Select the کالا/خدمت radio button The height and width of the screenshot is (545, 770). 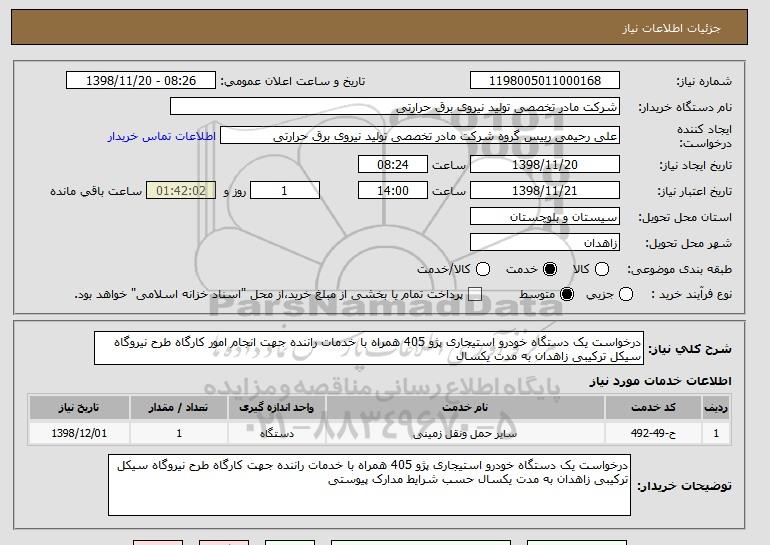[483, 269]
